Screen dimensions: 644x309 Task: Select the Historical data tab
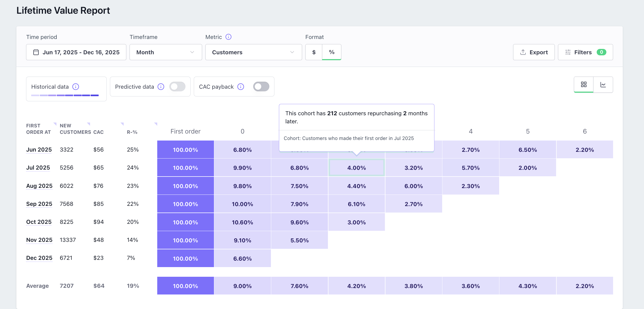click(x=50, y=87)
